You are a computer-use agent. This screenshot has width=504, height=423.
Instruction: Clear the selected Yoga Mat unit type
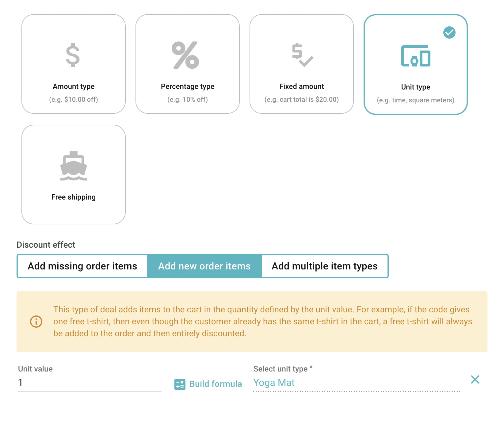pos(475,380)
